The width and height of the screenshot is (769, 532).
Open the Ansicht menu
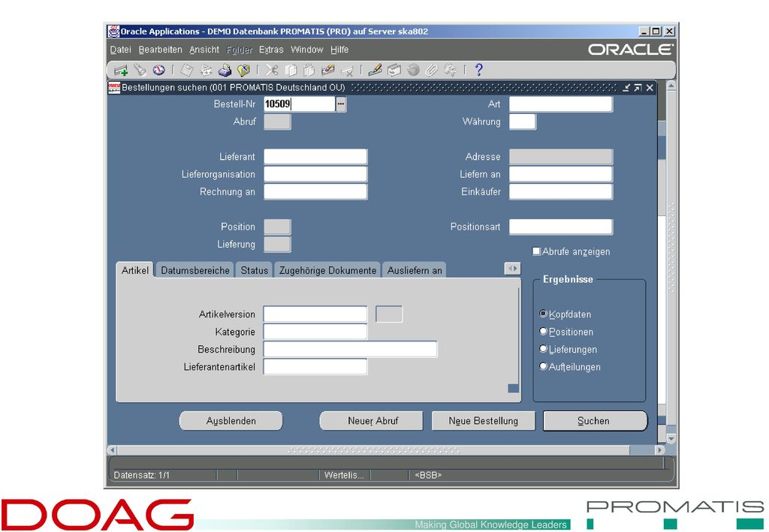[204, 50]
